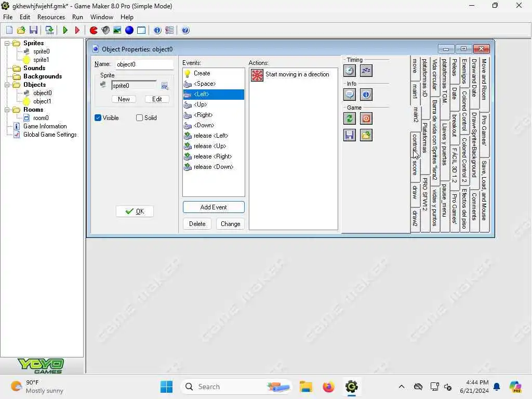The height and width of the screenshot is (399, 532).
Task: Select object1 in the resource tree
Action: [x=42, y=101]
